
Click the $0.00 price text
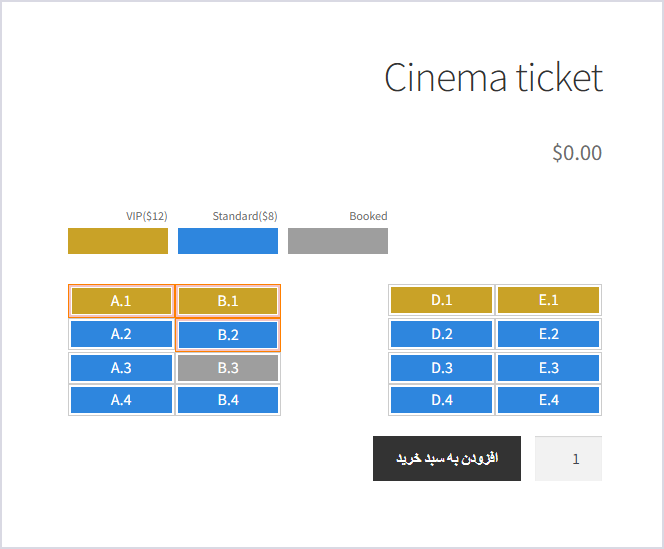pyautogui.click(x=577, y=152)
